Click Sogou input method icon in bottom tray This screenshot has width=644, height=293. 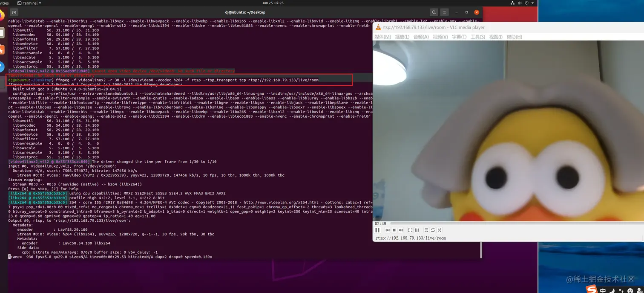tap(592, 290)
